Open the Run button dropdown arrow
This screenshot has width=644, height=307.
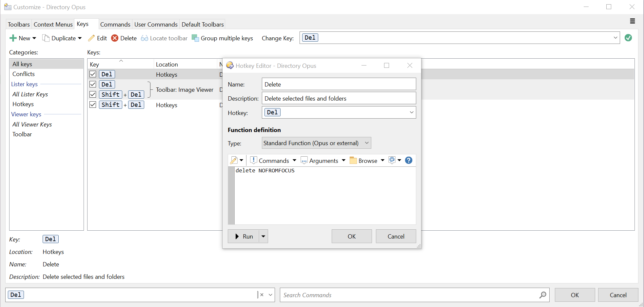pos(263,236)
